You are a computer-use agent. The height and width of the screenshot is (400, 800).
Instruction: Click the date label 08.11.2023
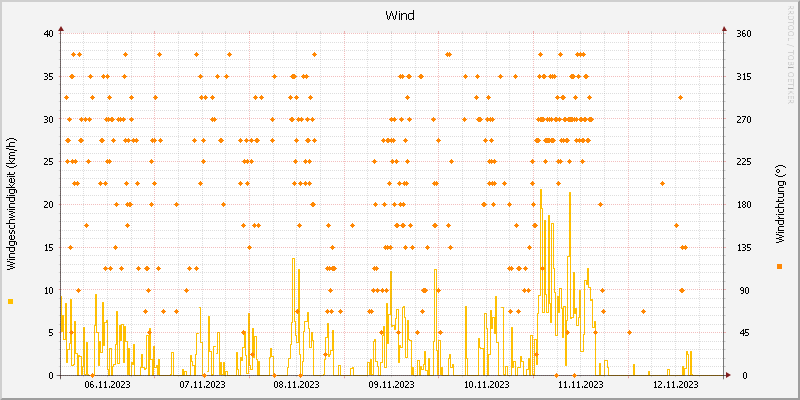(x=296, y=384)
